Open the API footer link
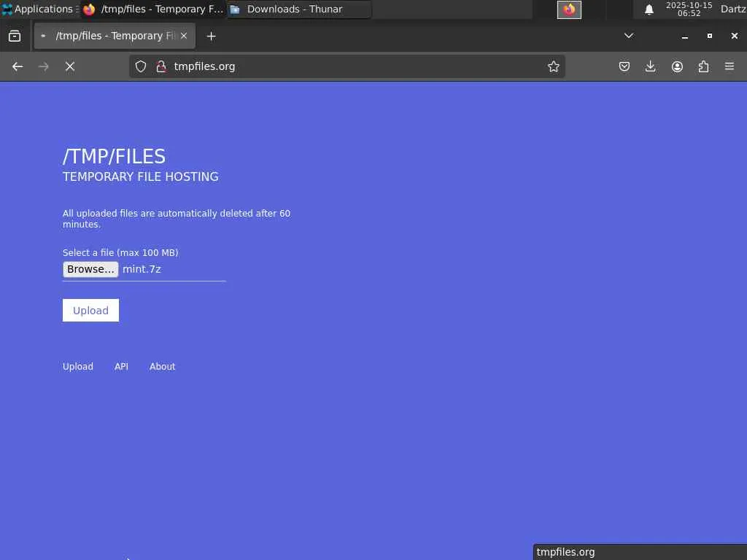Viewport: 747px width, 560px height. [122, 367]
